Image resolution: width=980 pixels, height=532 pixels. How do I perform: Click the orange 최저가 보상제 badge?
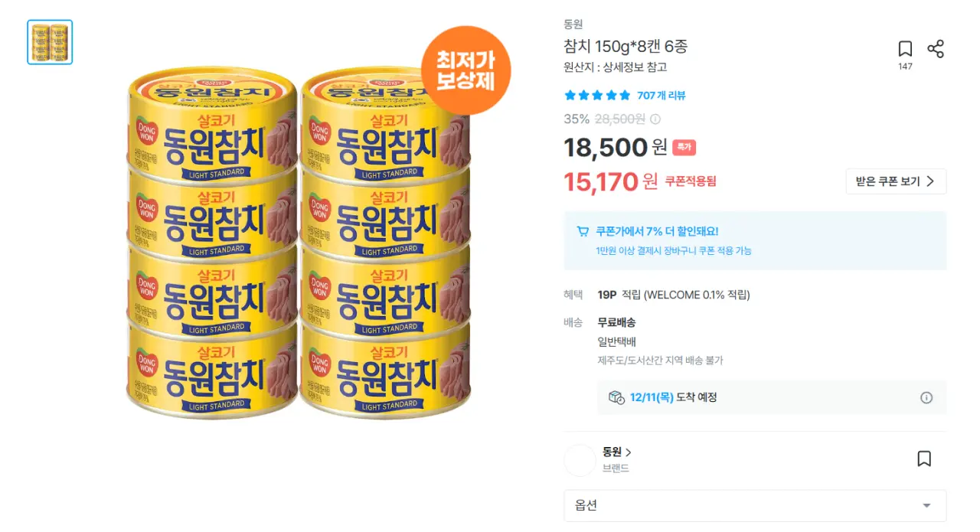[465, 70]
